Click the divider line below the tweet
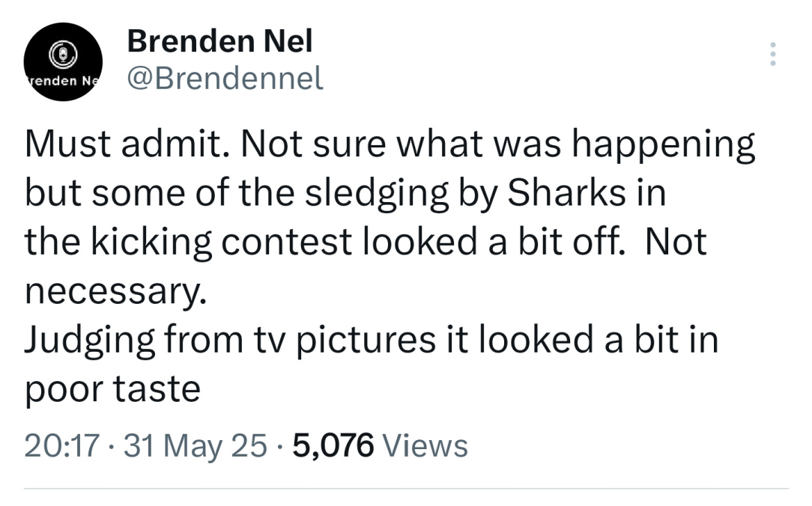The width and height of the screenshot is (812, 506). tap(406, 489)
